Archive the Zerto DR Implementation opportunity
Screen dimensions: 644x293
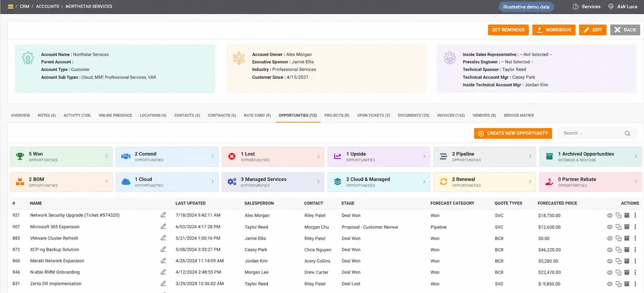tap(627, 284)
